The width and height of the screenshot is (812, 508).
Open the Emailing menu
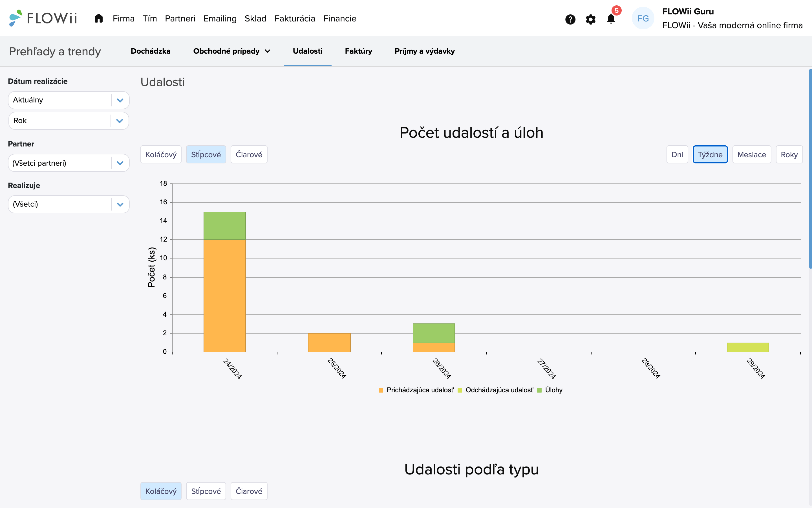(x=220, y=18)
